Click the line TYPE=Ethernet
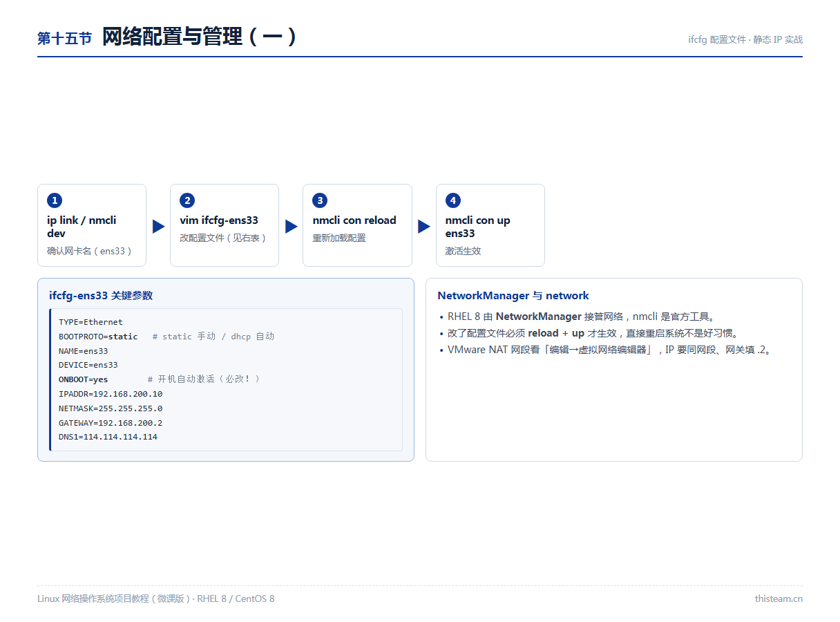 (x=90, y=322)
